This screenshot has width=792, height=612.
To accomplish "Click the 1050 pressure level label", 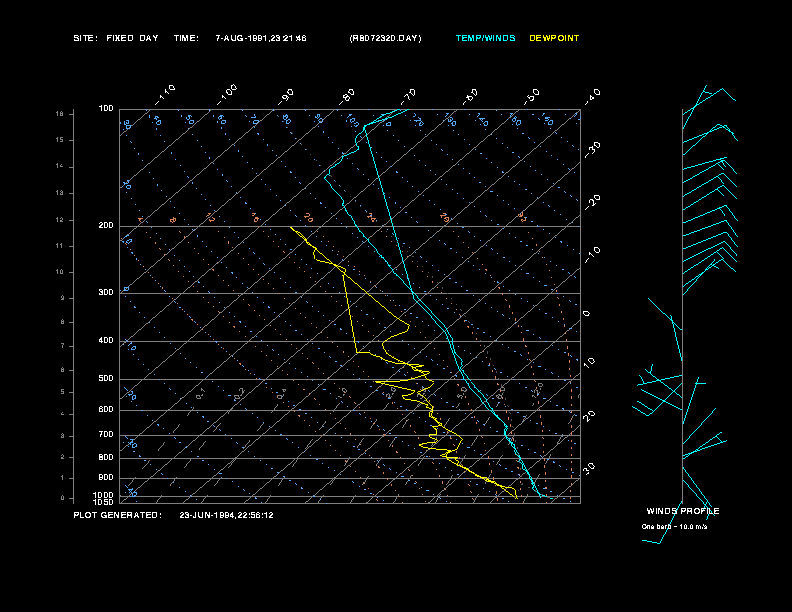I will click(x=104, y=502).
